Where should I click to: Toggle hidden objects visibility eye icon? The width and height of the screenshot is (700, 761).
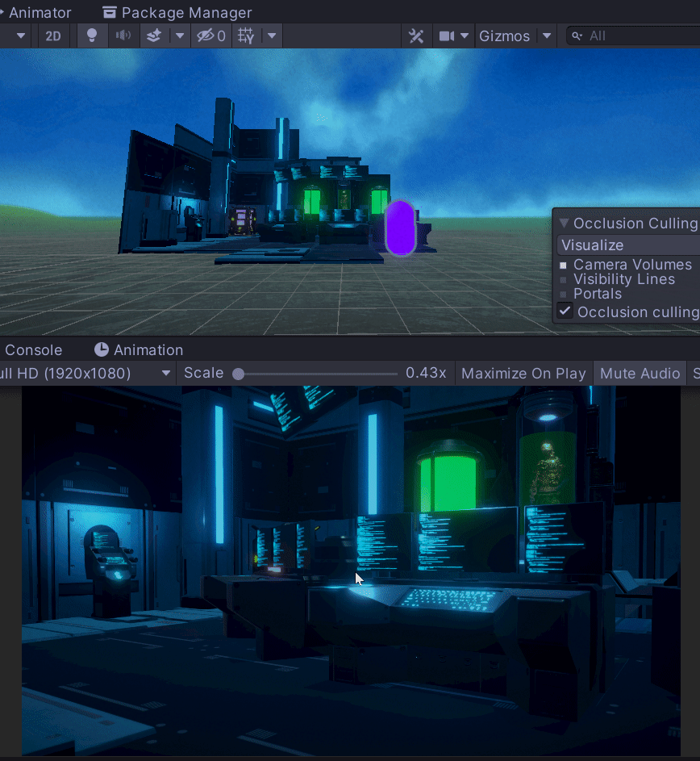coord(206,36)
